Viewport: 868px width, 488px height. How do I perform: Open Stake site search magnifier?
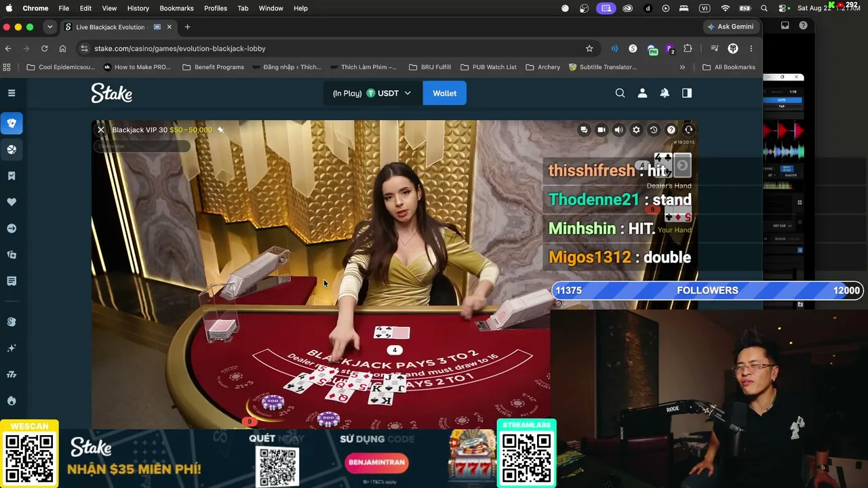620,93
